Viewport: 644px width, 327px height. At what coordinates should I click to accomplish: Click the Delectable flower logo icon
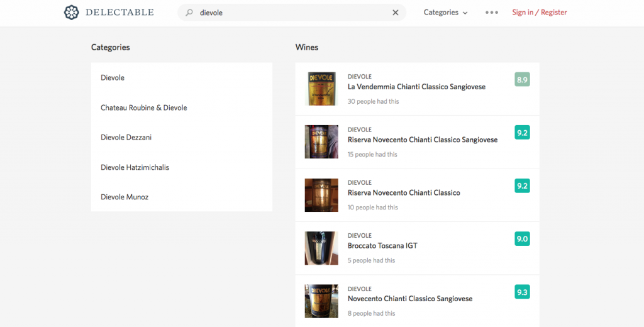pos(72,13)
